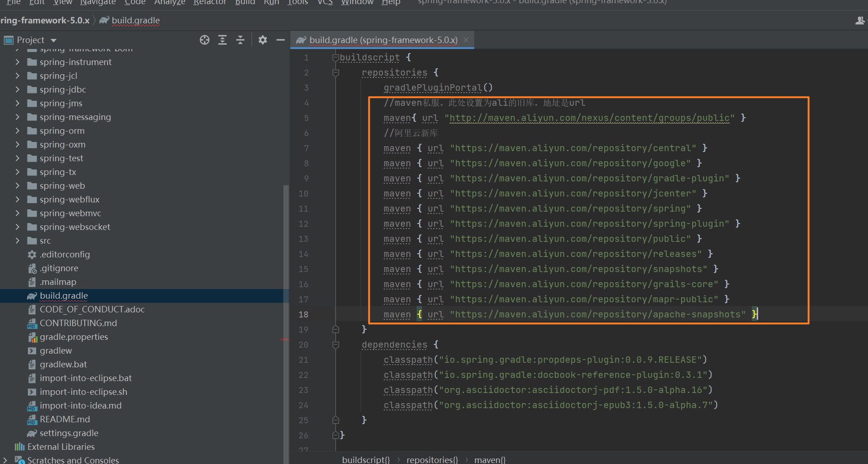Image resolution: width=868 pixels, height=464 pixels.
Task: Expand the spring-websocket folder
Action: [x=17, y=227]
